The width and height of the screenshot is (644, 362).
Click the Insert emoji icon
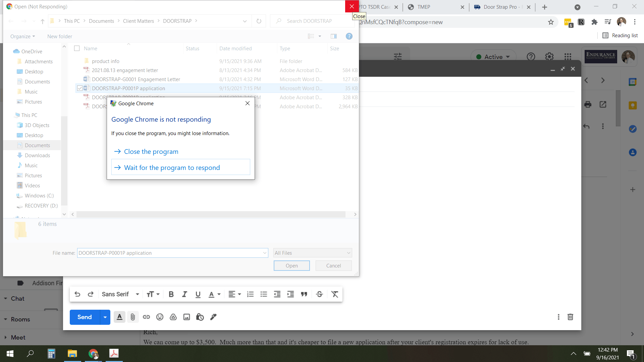click(x=160, y=317)
